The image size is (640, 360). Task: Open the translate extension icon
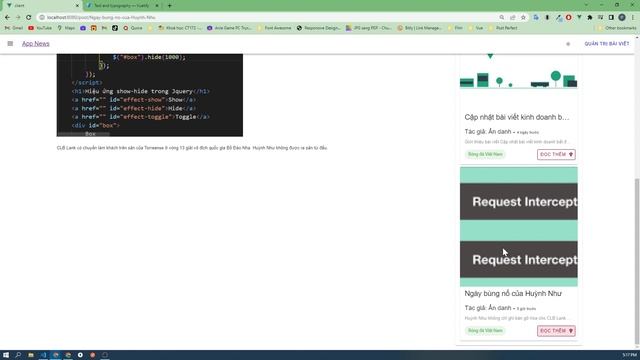tap(536, 18)
